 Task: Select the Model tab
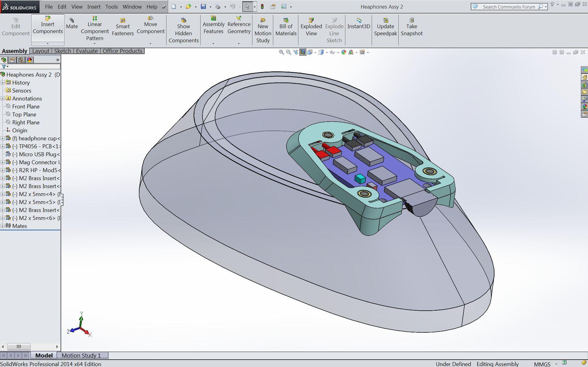click(44, 355)
